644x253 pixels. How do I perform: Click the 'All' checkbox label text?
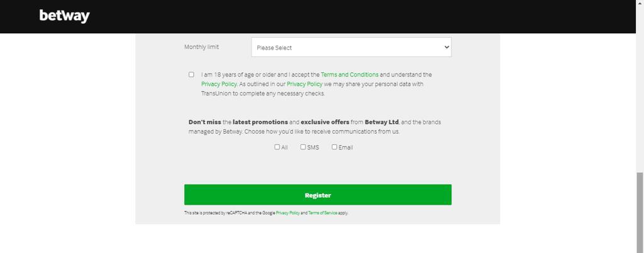(284, 147)
